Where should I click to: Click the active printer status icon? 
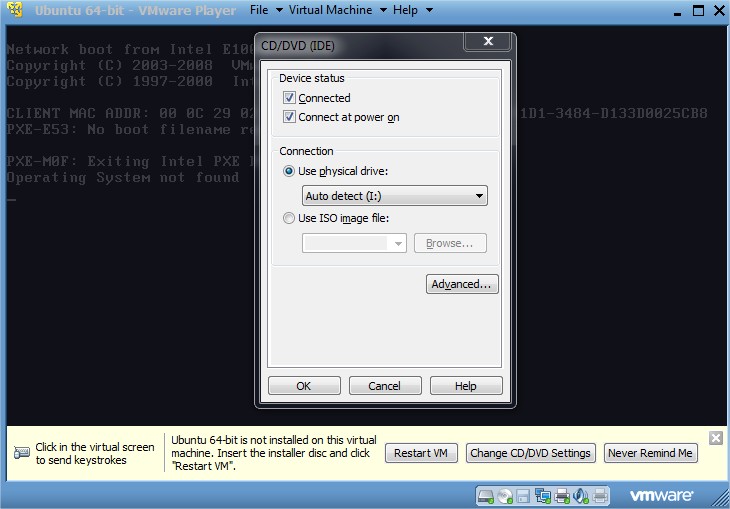[562, 496]
